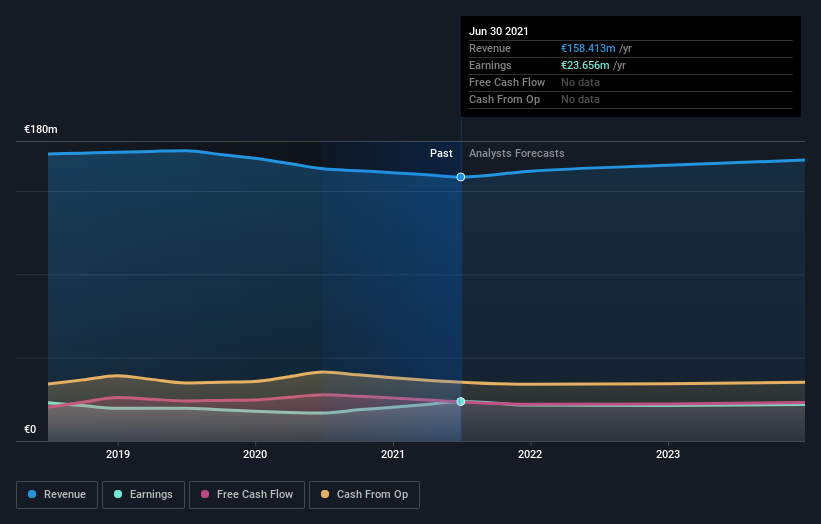The height and width of the screenshot is (524, 821).
Task: Click the Earnings row label in tooltip
Action: pos(490,65)
